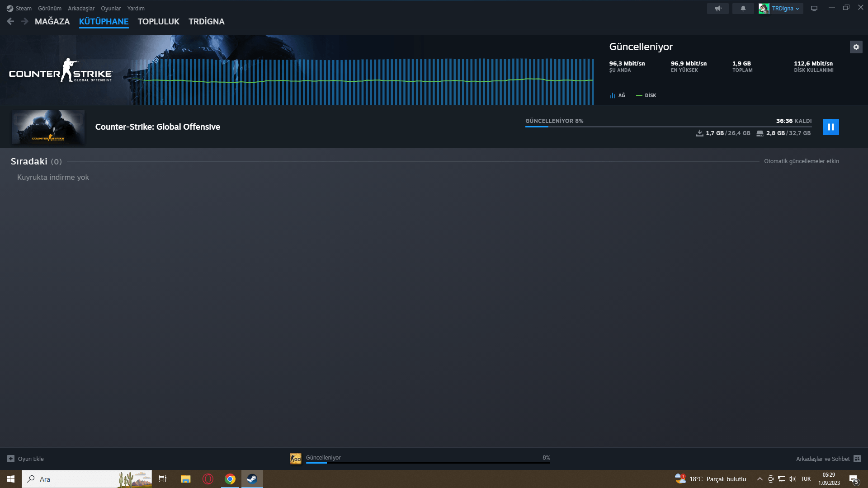868x488 pixels.
Task: Click the download icon beside 1,7 GB
Action: click(699, 133)
